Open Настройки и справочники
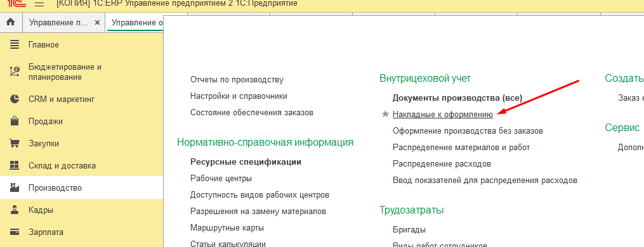644x247 pixels. (x=239, y=96)
